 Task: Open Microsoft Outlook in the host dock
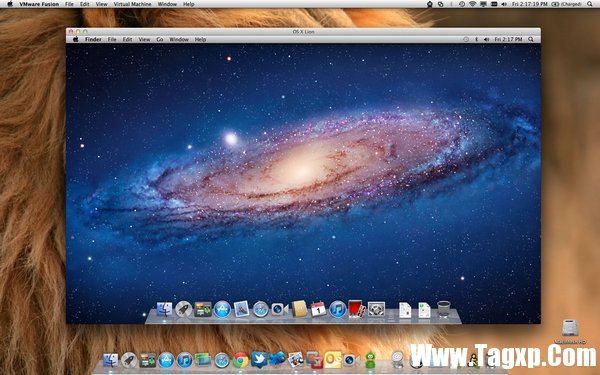tap(333, 360)
